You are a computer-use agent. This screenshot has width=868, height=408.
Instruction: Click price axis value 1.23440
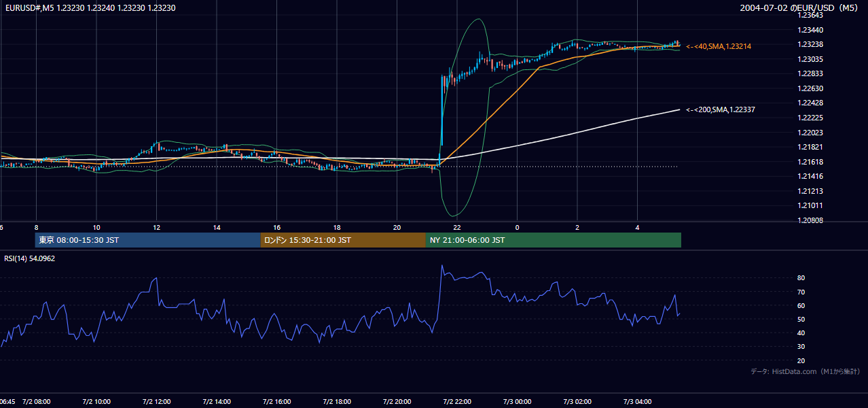(x=812, y=30)
